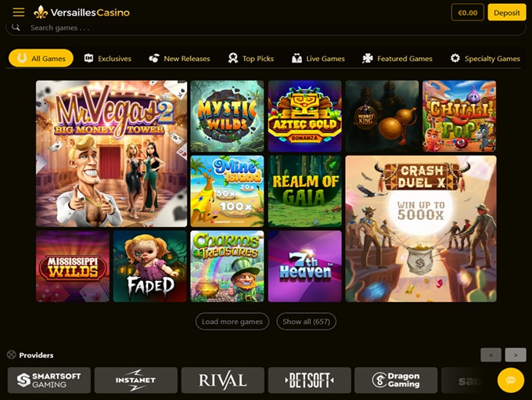532x400 pixels.
Task: Switch to the Exclusives tab
Action: 107,59
